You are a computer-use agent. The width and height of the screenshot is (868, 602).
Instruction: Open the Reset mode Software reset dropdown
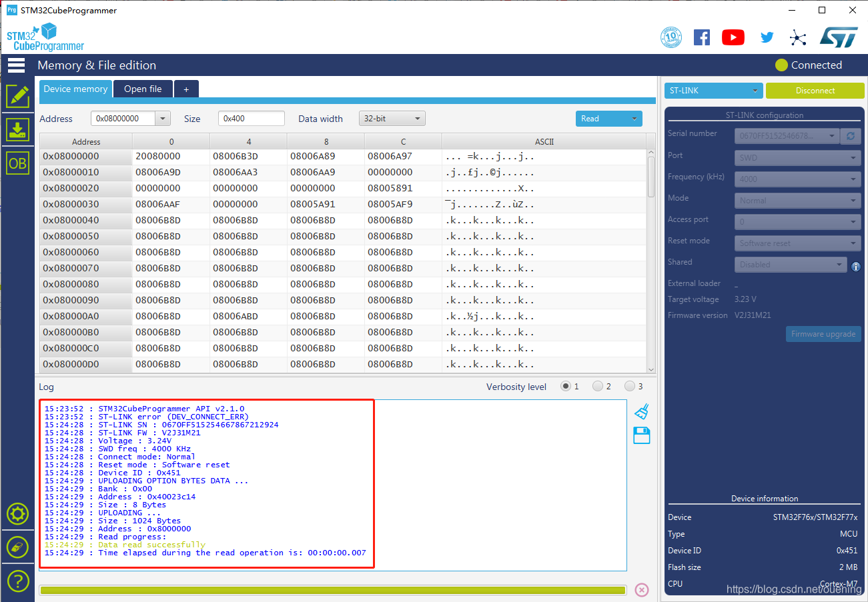pyautogui.click(x=798, y=243)
